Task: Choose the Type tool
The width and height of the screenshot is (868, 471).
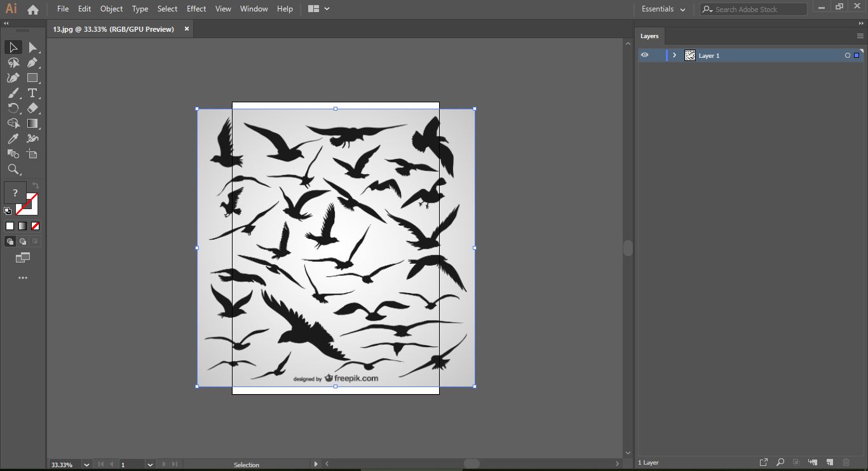Action: tap(32, 93)
